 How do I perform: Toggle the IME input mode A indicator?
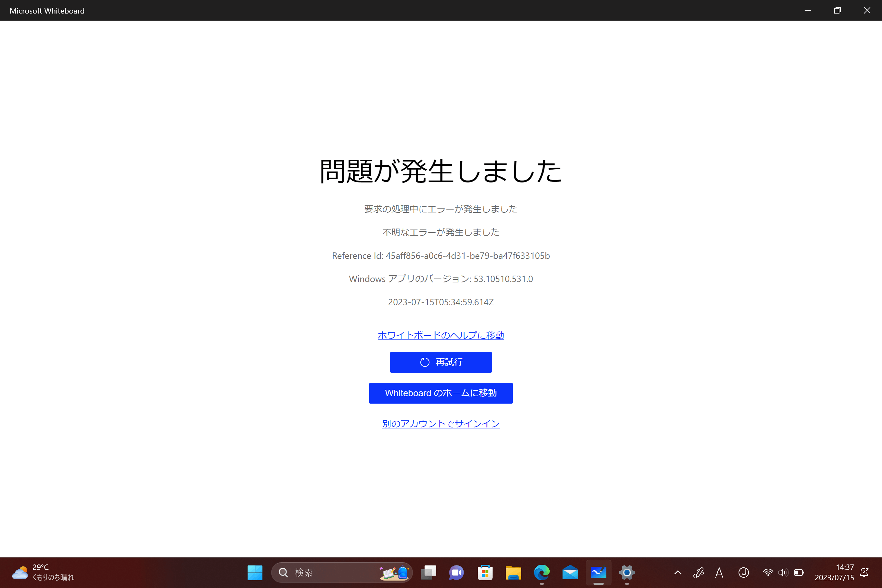[719, 573]
